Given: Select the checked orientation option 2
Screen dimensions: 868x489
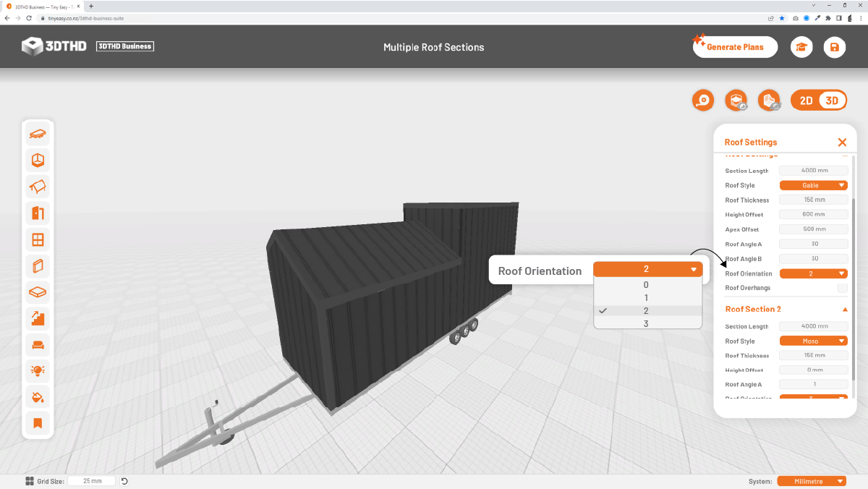Looking at the screenshot, I should [647, 311].
